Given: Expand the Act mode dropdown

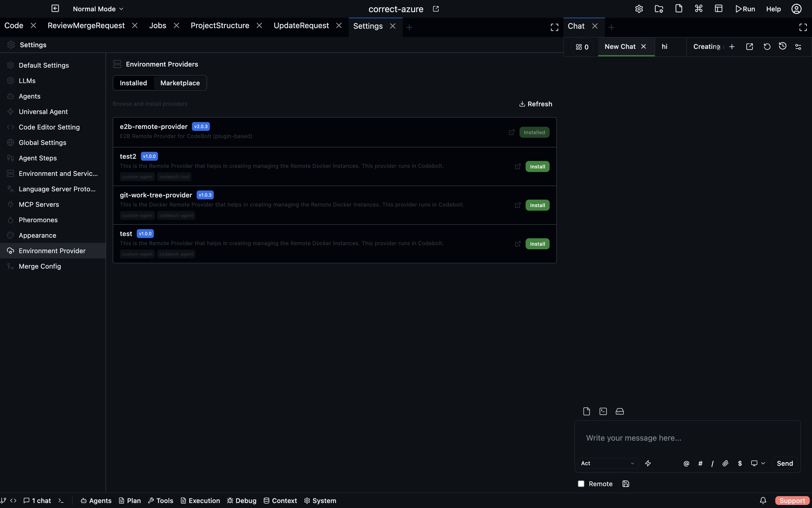Looking at the screenshot, I should pos(607,463).
